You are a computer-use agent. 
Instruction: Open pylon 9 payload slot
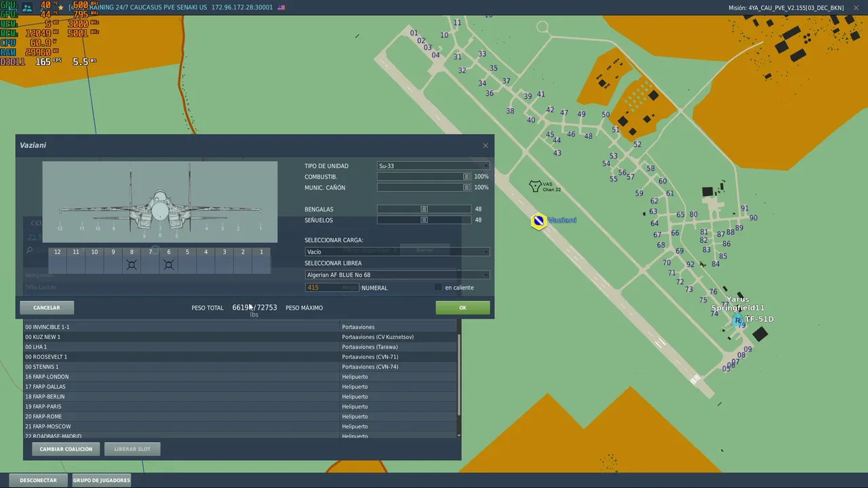(x=113, y=260)
